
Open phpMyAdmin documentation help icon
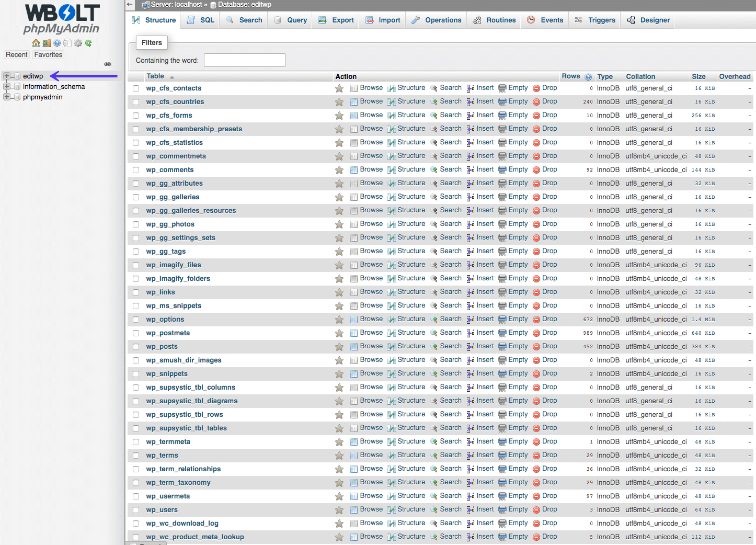57,43
